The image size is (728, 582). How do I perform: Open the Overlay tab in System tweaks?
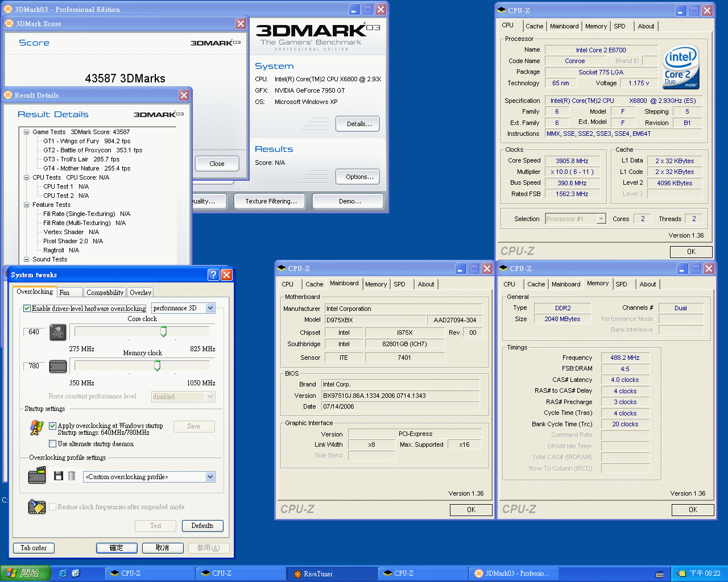tap(140, 293)
